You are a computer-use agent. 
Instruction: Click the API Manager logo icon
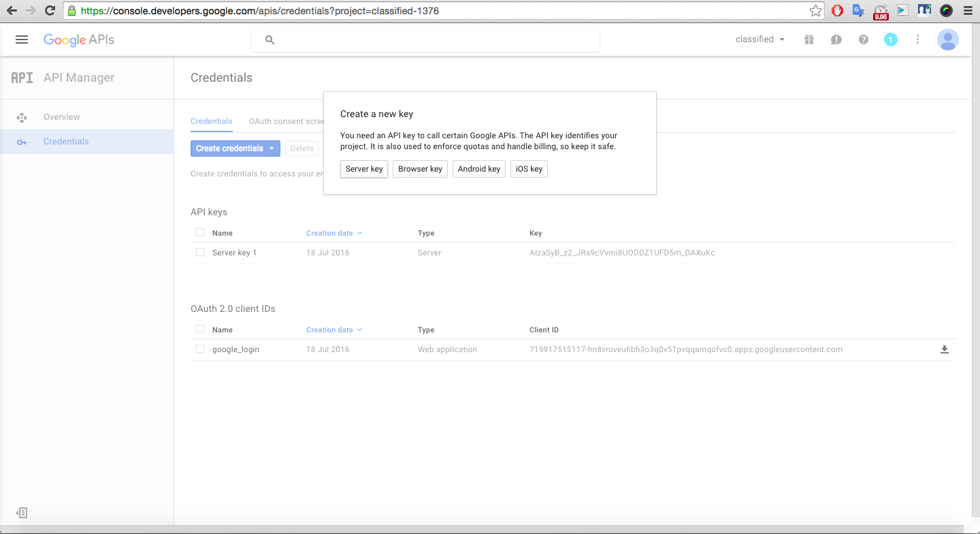click(22, 78)
